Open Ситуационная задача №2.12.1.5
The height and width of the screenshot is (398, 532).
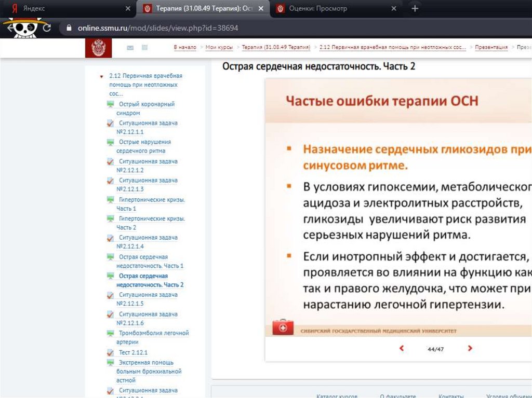(147, 299)
